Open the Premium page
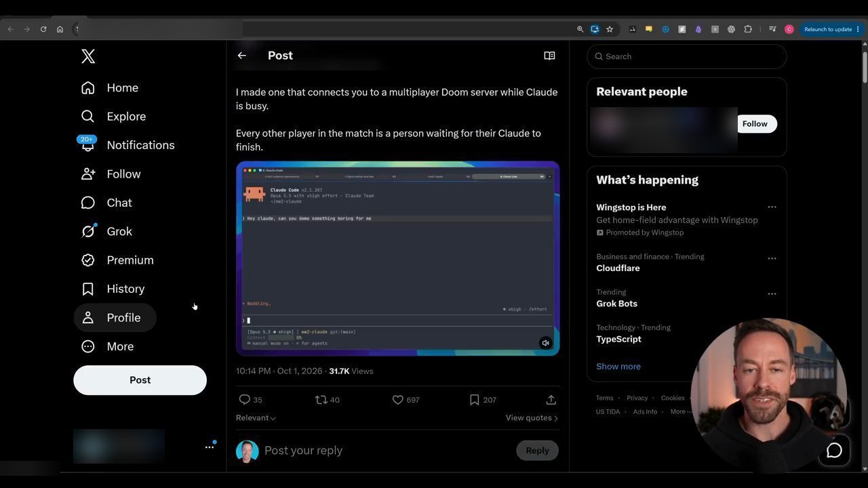Image resolution: width=868 pixels, height=488 pixels. click(117, 260)
